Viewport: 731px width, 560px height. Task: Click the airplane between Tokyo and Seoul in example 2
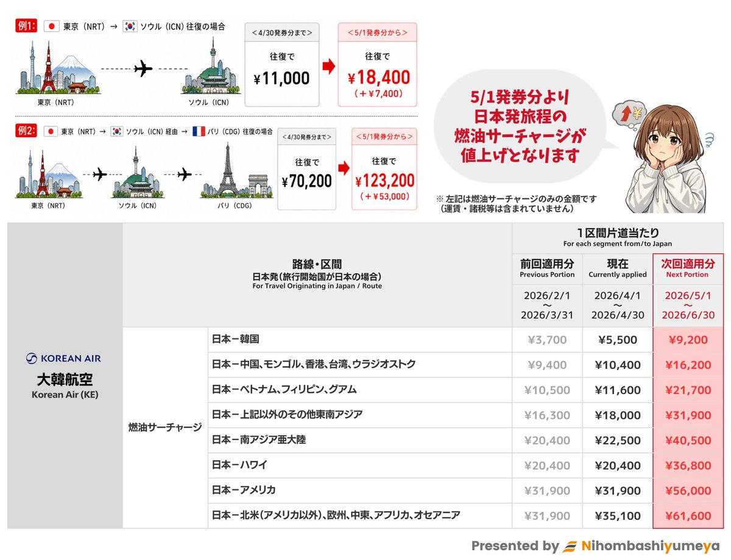pos(100,175)
